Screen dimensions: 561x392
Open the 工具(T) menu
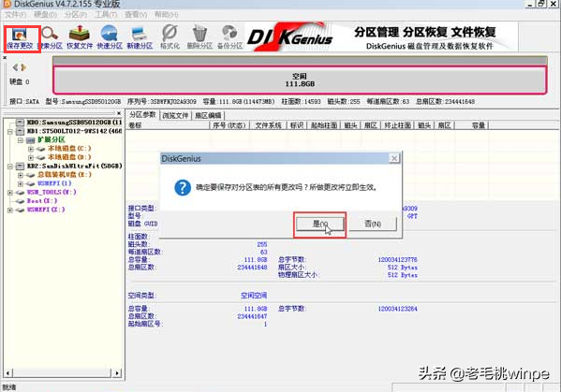(x=106, y=15)
